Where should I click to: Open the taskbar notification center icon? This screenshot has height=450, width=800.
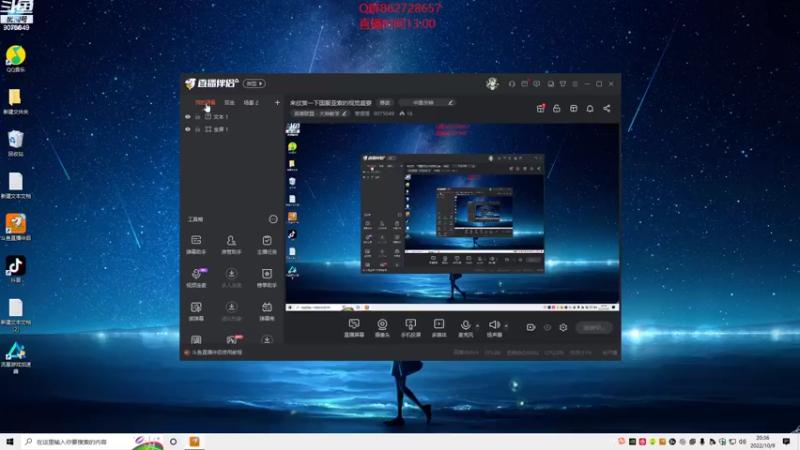pos(786,442)
